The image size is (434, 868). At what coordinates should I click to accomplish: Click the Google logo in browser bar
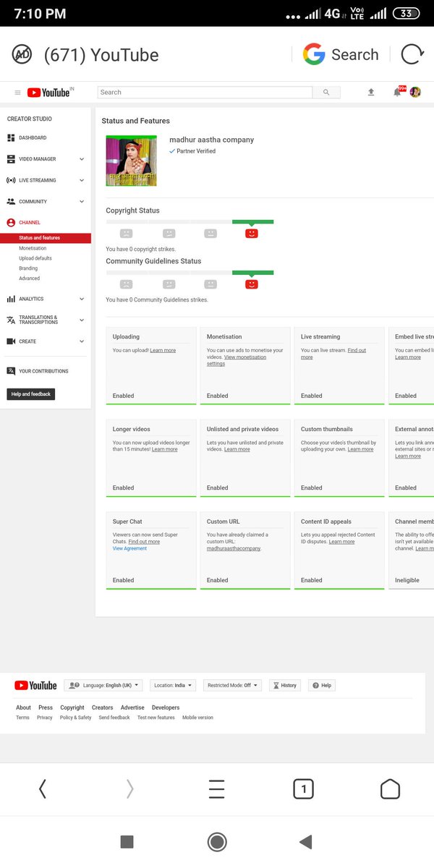(x=314, y=54)
